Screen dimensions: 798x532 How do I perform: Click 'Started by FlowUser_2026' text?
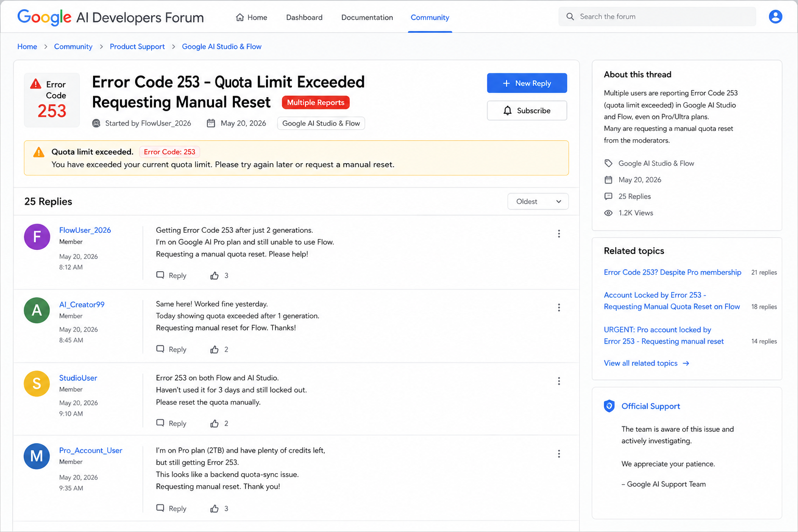(148, 123)
